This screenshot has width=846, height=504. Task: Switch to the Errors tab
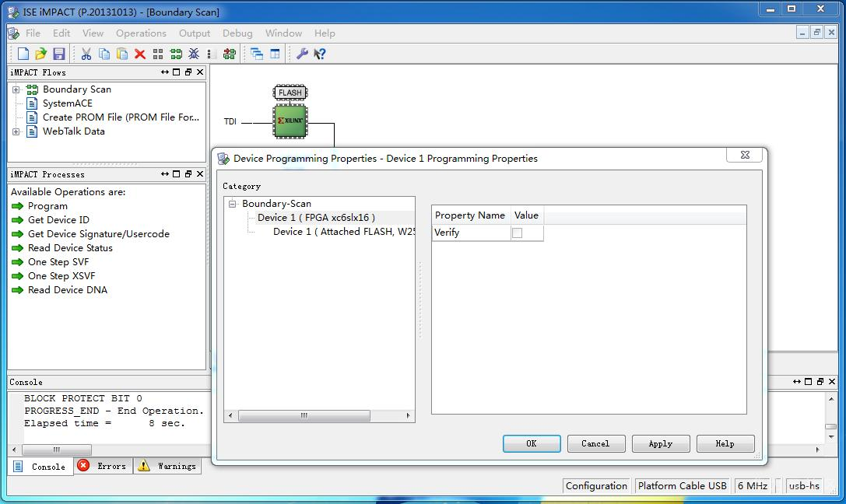click(x=103, y=466)
